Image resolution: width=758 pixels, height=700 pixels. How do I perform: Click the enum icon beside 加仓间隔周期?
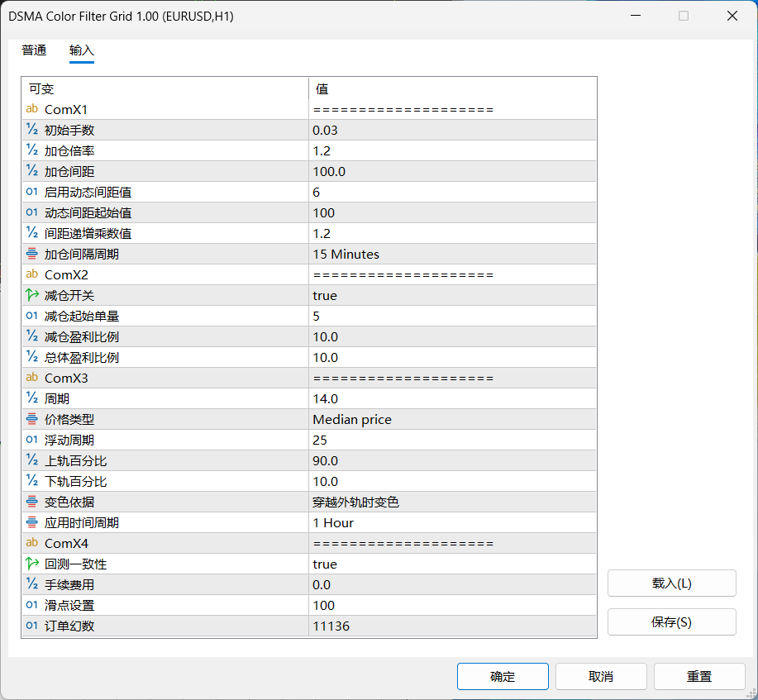32,254
